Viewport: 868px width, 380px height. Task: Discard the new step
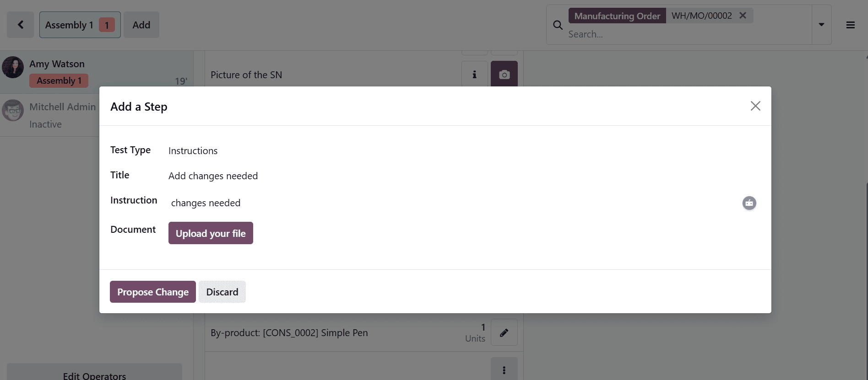coord(222,292)
